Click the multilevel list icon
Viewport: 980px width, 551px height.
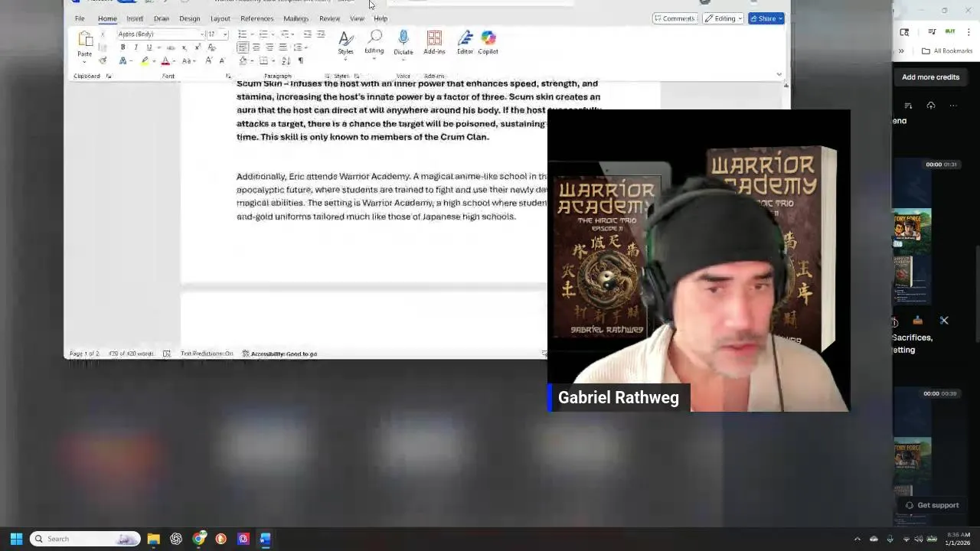tap(285, 34)
